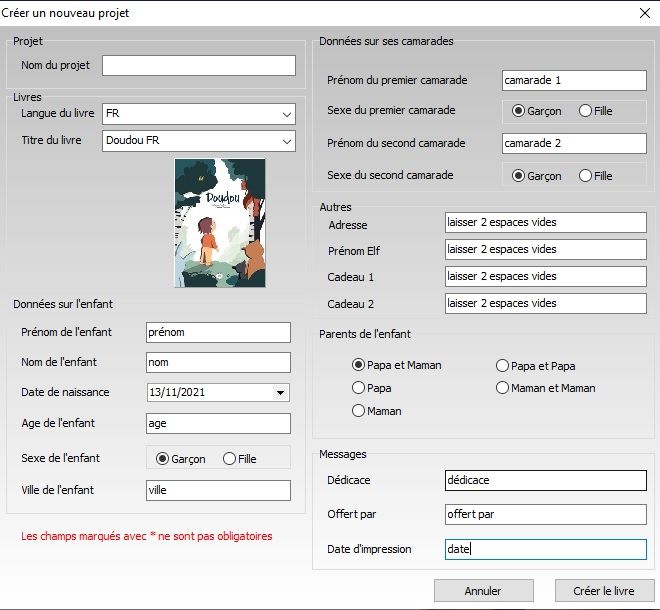Click the Prénom de l'enfant field
660x610 pixels.
(x=217, y=332)
